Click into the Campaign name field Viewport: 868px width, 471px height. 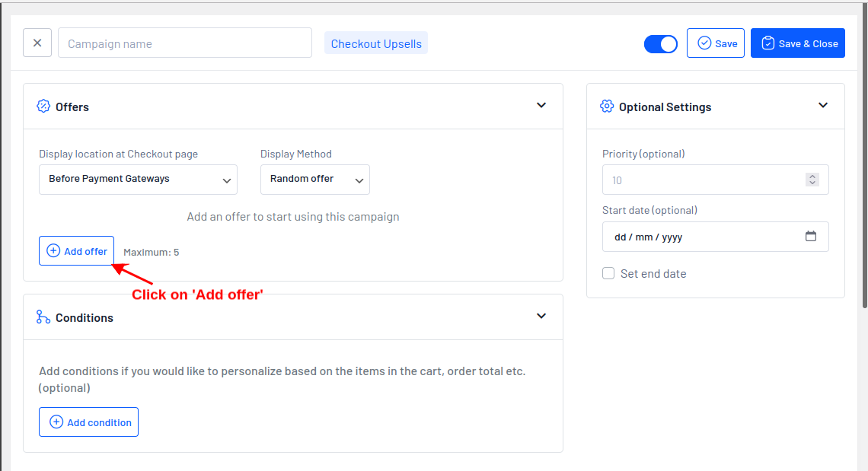click(185, 43)
